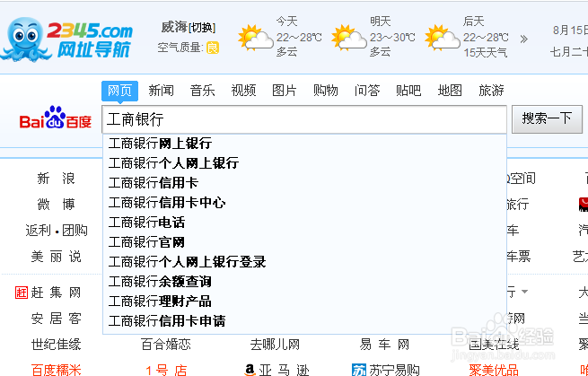Image resolution: width=588 pixels, height=376 pixels.
Task: Open the 1号店 link
Action: [166, 371]
